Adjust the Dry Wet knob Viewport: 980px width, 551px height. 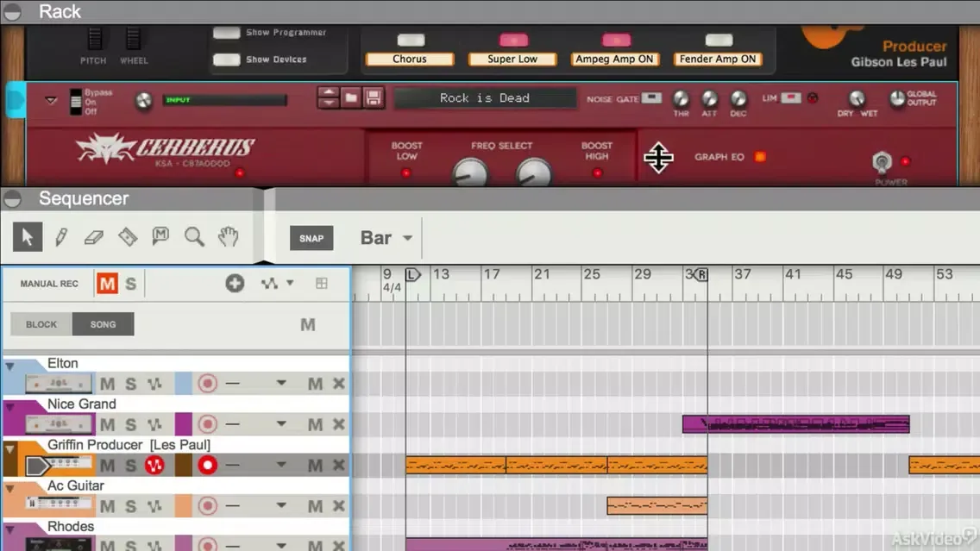857,98
